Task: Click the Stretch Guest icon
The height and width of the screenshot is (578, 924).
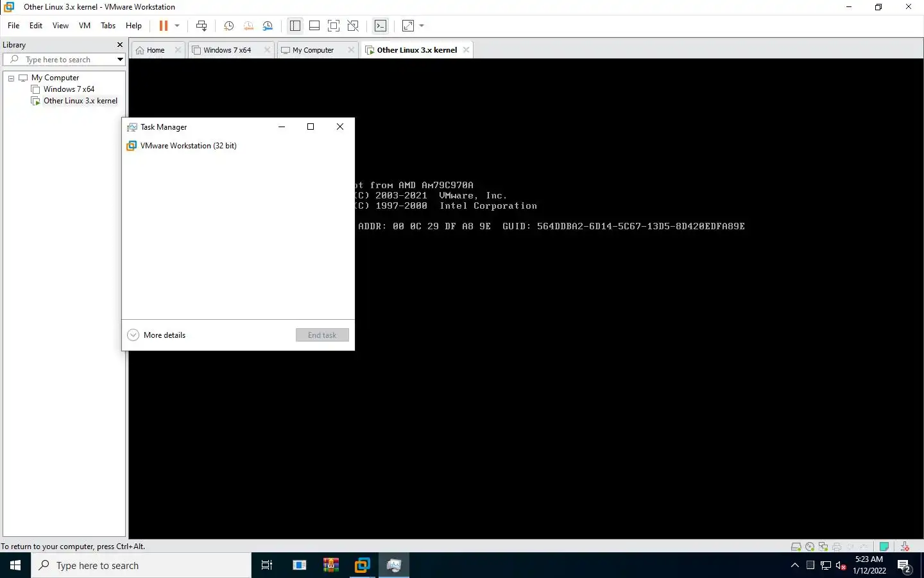Action: (x=408, y=26)
